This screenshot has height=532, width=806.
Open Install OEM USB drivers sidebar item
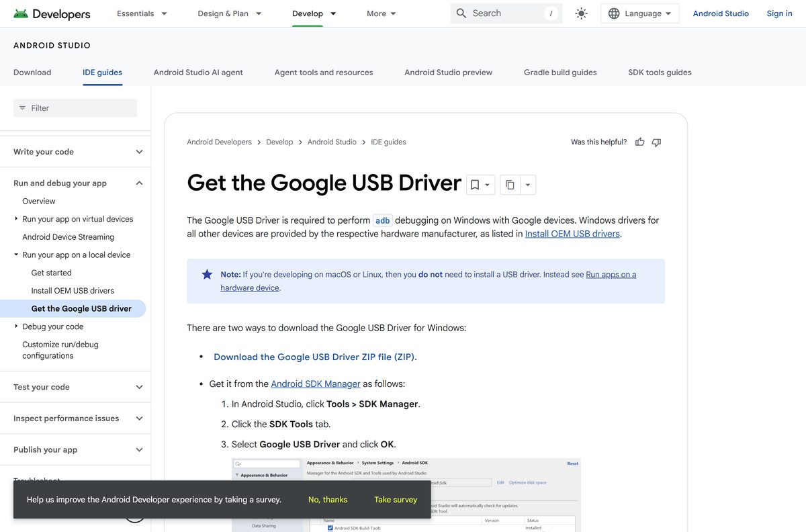pyautogui.click(x=73, y=291)
